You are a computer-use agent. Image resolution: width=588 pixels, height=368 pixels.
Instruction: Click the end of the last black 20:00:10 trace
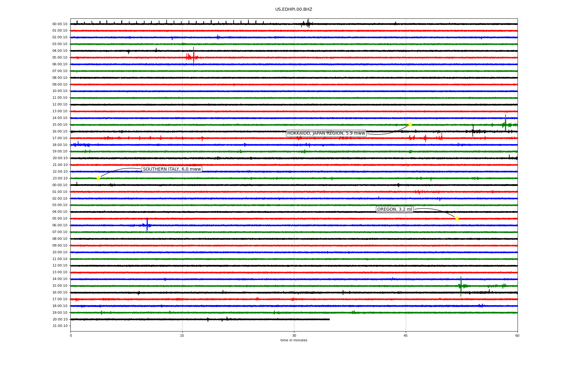pos(329,319)
